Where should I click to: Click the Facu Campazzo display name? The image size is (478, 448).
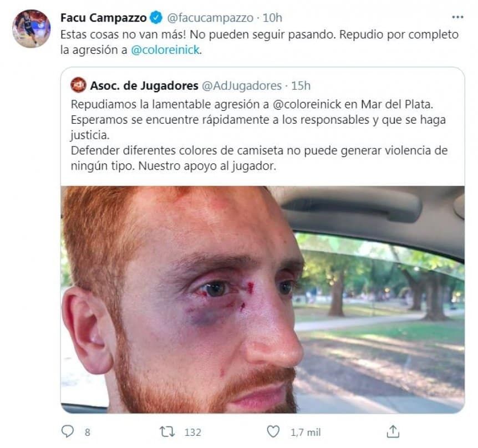(x=104, y=18)
